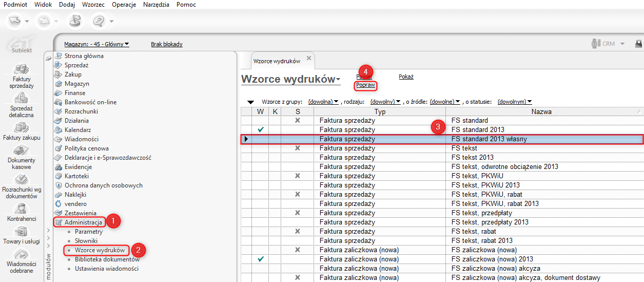Screen dimensions: 644x282
Task: Open the Dodaj menu
Action: 67,5
